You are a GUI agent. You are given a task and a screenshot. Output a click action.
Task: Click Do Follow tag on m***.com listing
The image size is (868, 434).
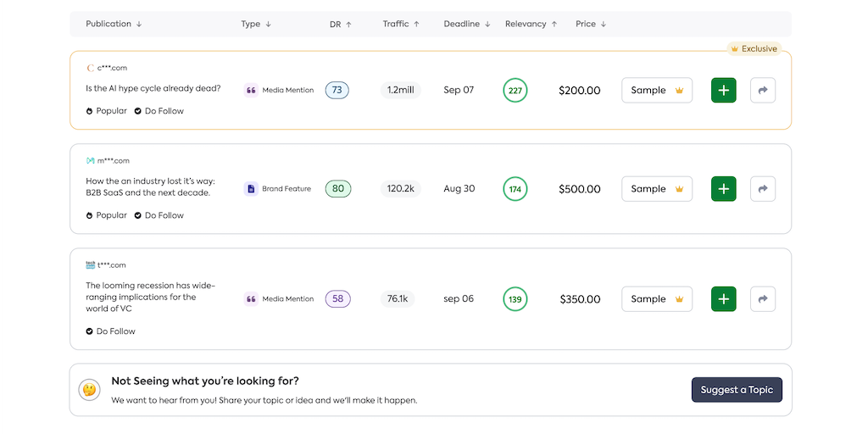[159, 215]
